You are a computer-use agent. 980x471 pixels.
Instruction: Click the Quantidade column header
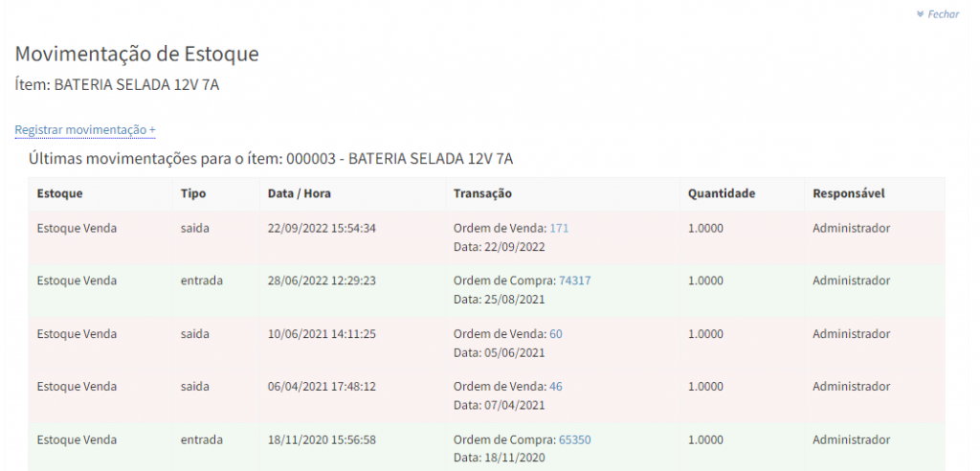coord(722,193)
